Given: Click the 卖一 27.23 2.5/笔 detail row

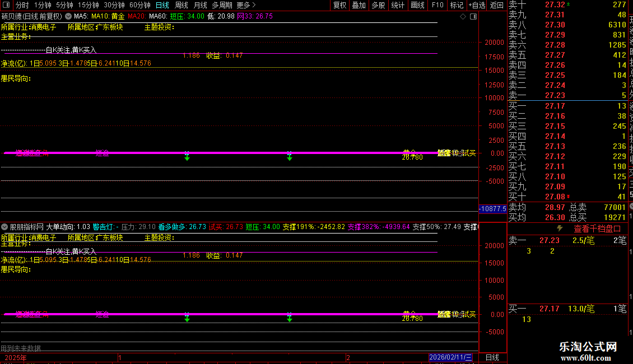Looking at the screenshot, I should point(567,240).
